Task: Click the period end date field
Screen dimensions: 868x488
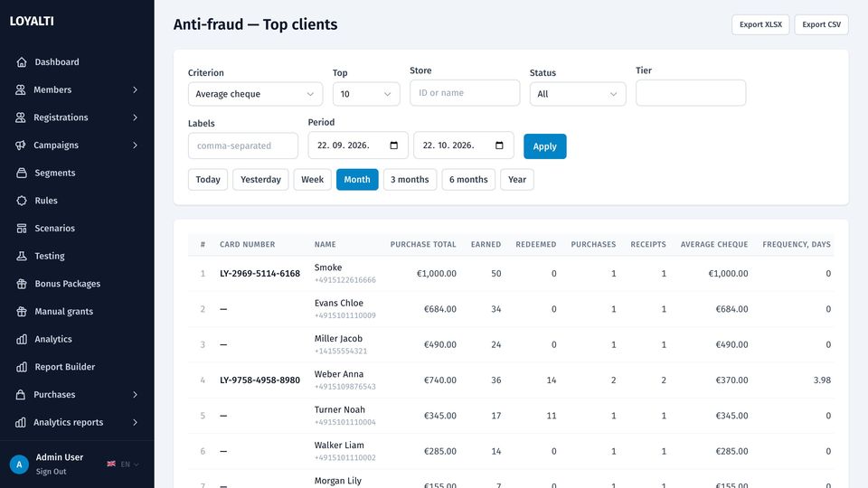Action: tap(463, 145)
